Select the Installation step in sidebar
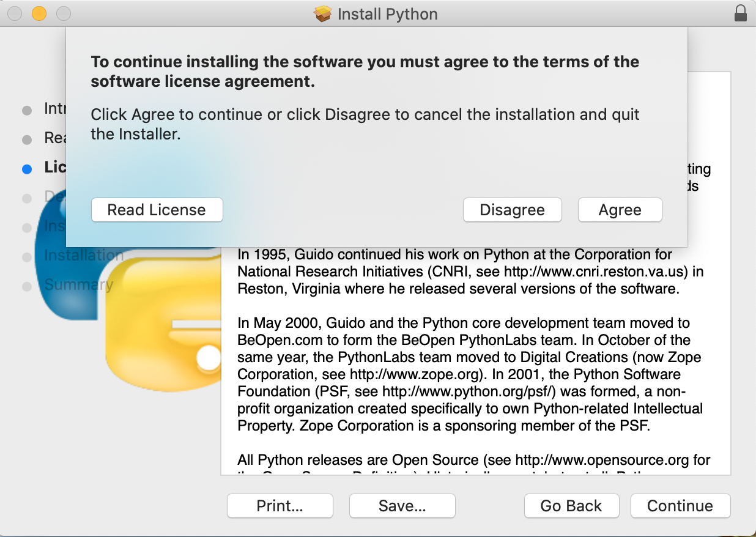 [x=84, y=255]
